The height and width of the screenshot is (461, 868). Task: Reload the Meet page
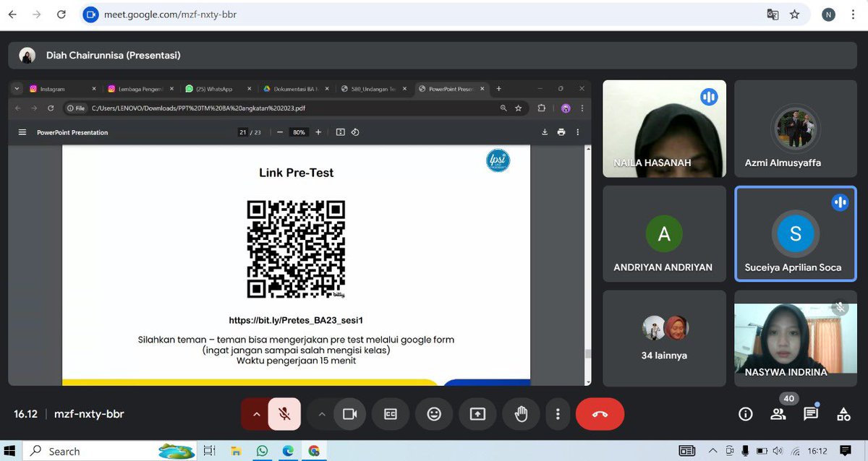pyautogui.click(x=61, y=14)
